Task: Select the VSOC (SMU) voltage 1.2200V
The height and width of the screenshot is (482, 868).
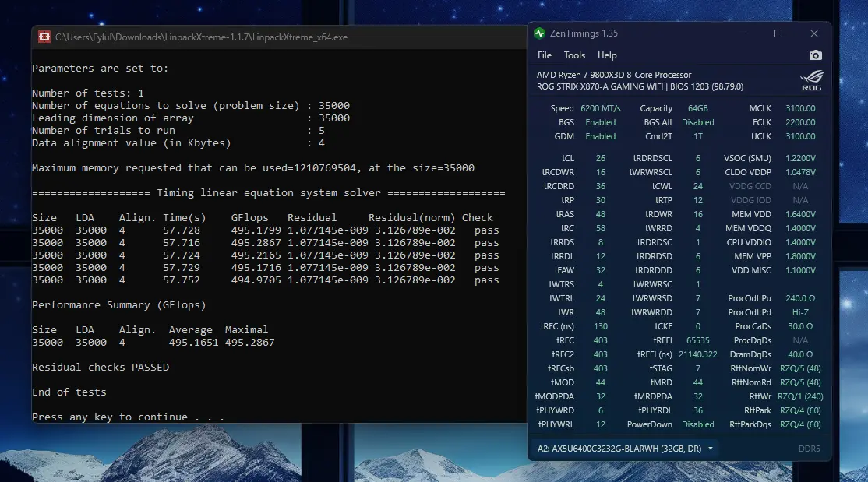Action: (800, 158)
